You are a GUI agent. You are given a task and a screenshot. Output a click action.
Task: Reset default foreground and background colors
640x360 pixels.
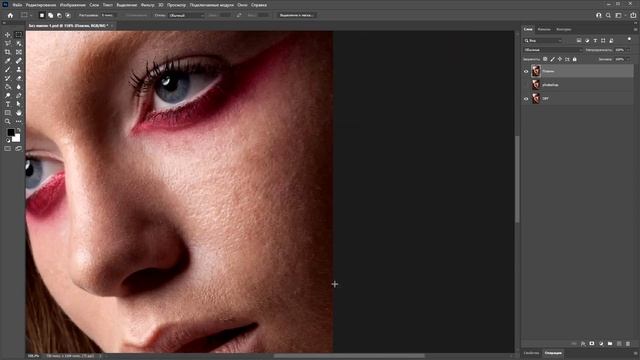tap(8, 140)
